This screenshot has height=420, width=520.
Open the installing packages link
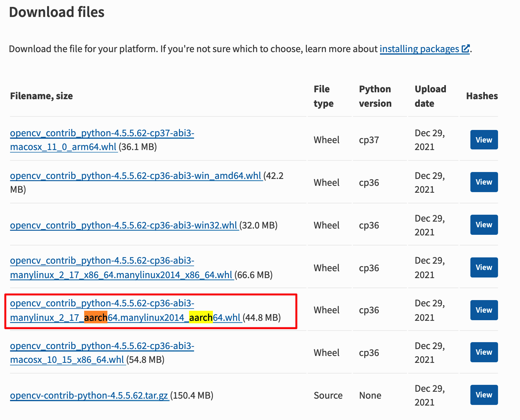(x=425, y=49)
